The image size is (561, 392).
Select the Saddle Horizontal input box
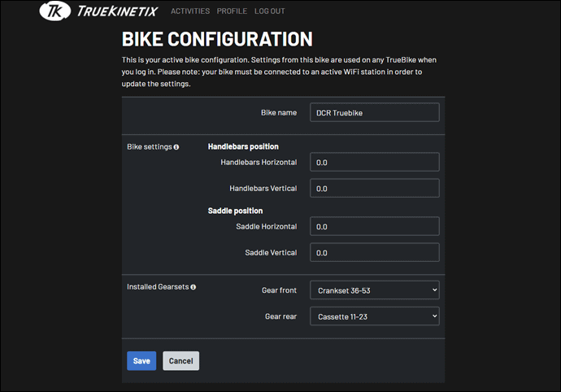click(x=375, y=226)
